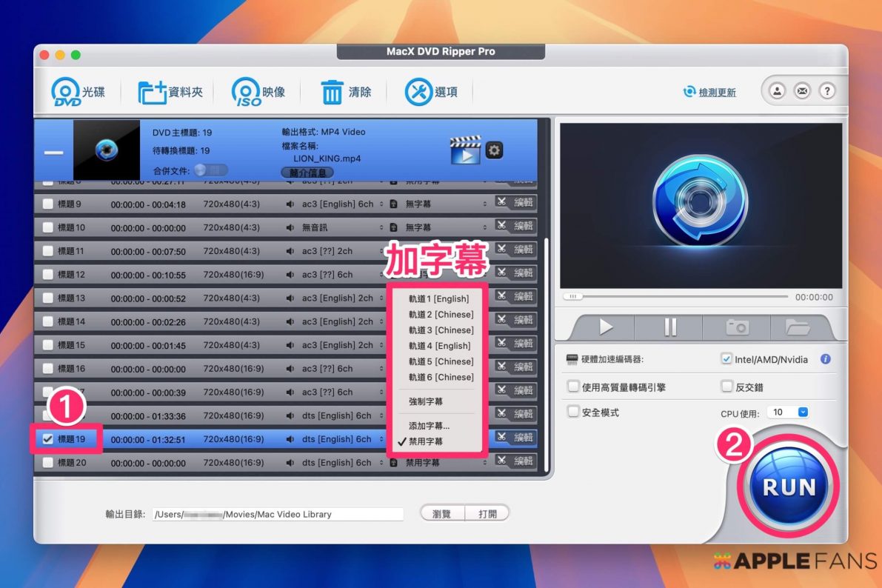Viewport: 882px width, 588px height.
Task: Open the output folder icon in preview
Action: [798, 327]
